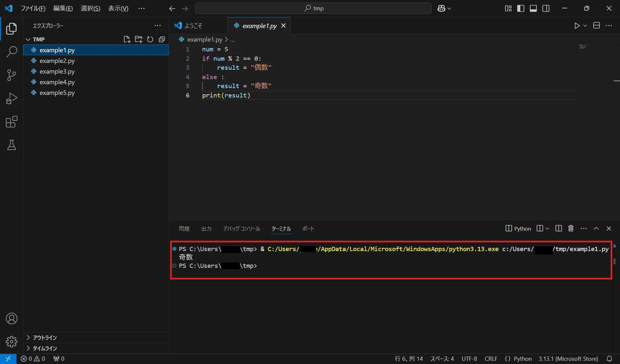Change line ending from CRLF

(491, 359)
